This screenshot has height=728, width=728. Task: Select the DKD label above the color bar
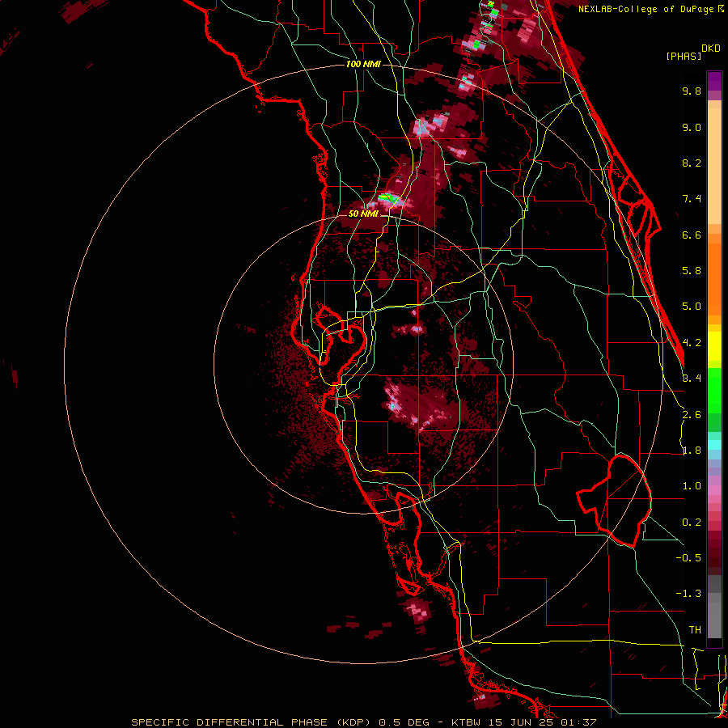click(x=710, y=49)
